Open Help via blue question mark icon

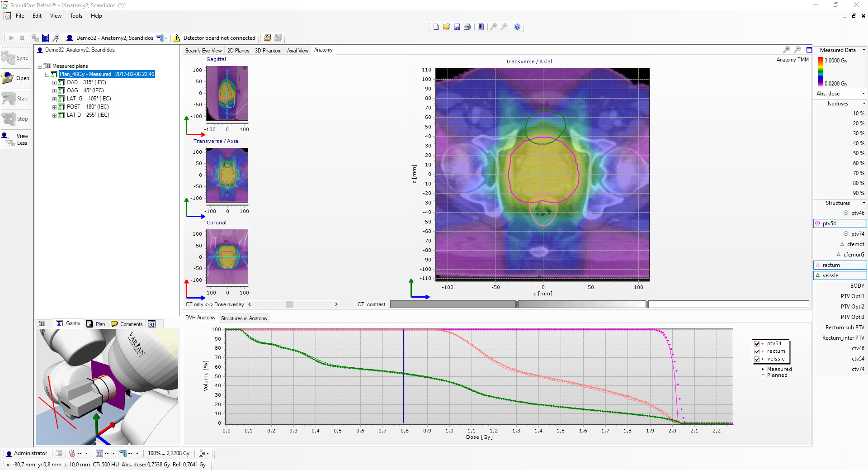(517, 27)
